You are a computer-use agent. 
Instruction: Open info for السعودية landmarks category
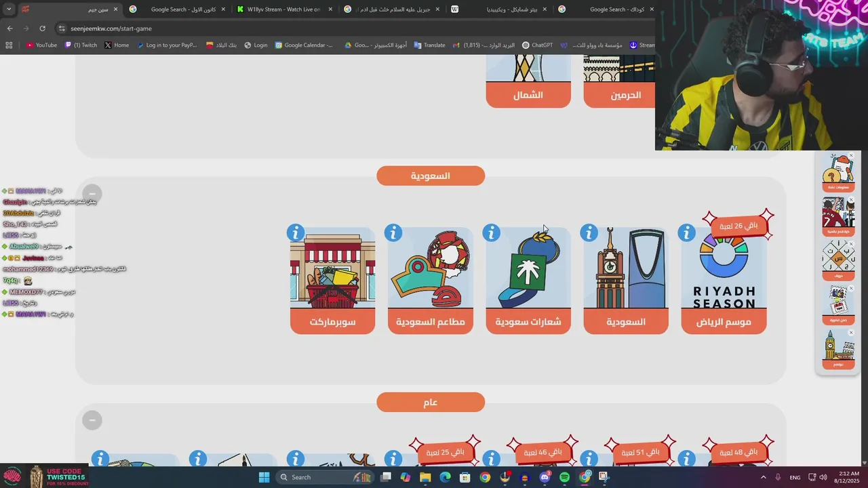coord(589,233)
